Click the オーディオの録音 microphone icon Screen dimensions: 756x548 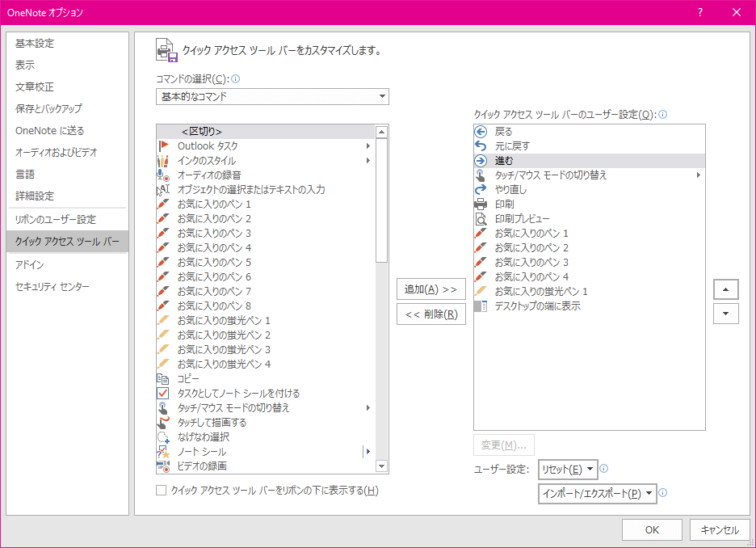(x=163, y=175)
